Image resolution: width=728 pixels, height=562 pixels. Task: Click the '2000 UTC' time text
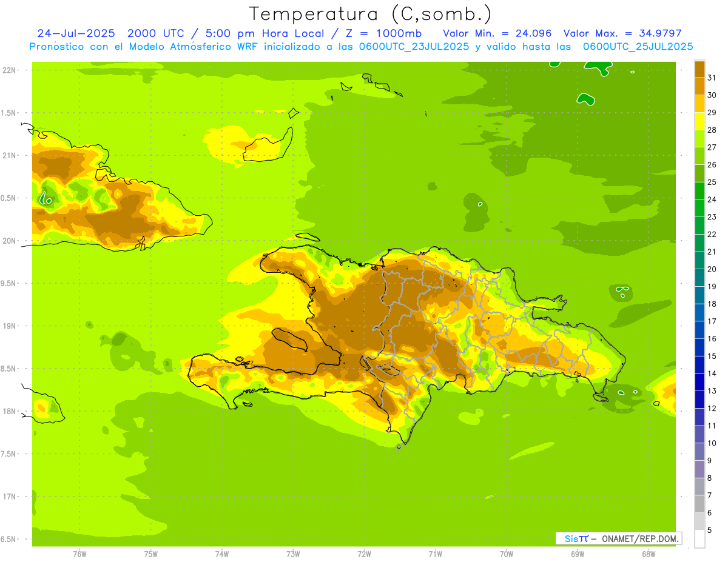click(x=155, y=33)
